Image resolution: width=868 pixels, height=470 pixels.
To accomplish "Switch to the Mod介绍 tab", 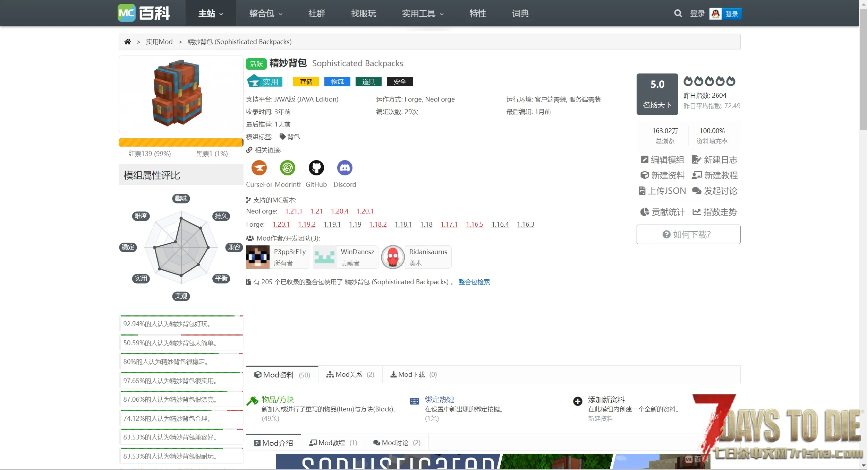I will tap(273, 443).
